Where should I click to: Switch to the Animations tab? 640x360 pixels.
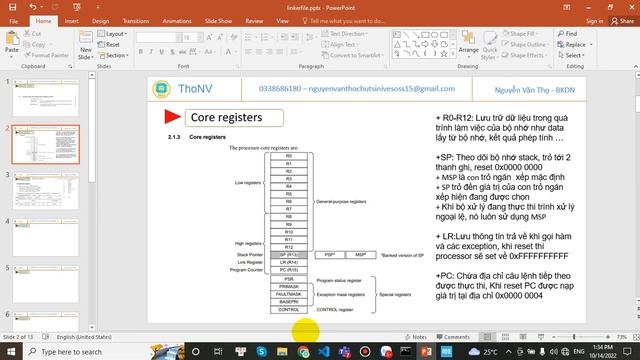(177, 21)
